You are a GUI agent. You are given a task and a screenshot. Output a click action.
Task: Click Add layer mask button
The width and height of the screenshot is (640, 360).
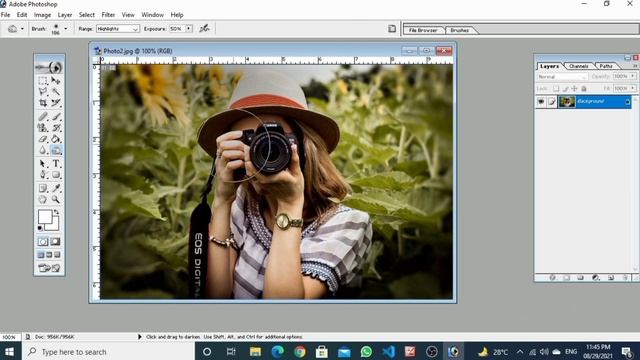567,278
